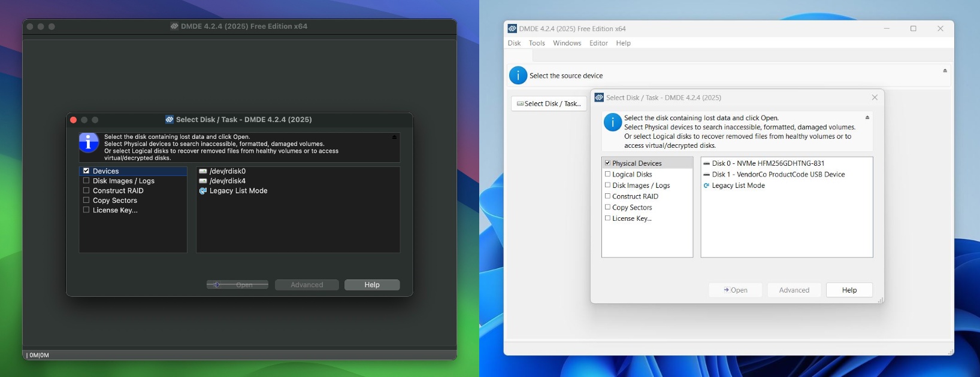Click Open button in Windows dialog
The image size is (980, 377).
(736, 290)
